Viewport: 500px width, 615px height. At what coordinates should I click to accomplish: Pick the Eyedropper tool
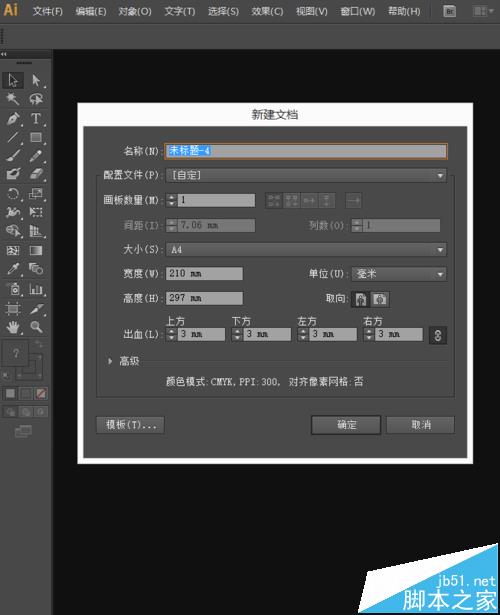[x=13, y=269]
